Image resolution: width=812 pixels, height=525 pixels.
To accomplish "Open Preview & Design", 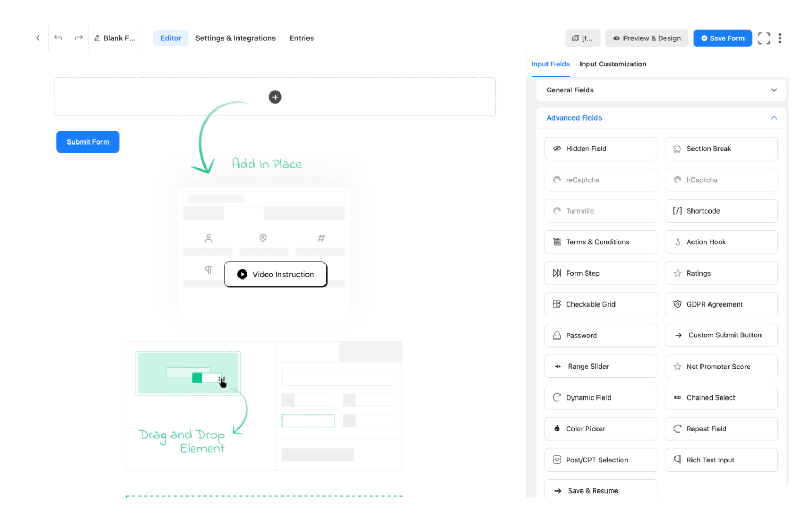I will [x=646, y=38].
